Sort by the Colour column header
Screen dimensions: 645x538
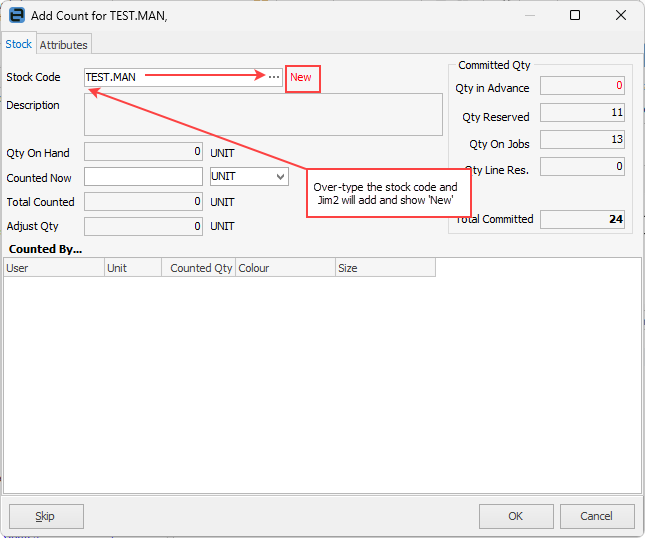(285, 268)
